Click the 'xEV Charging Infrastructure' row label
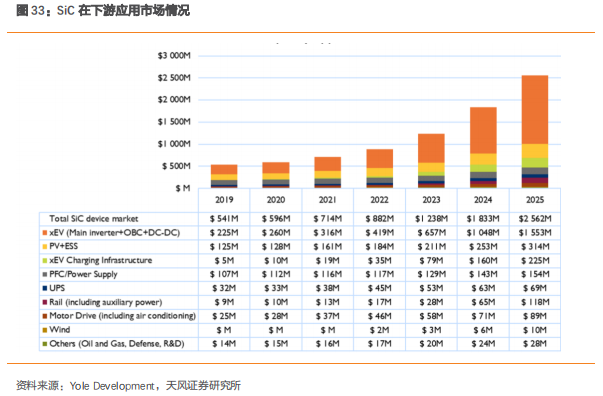 pos(101,261)
